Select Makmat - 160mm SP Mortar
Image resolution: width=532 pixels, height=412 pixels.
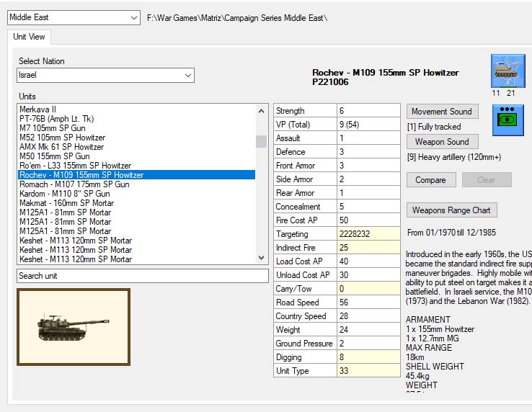136,203
